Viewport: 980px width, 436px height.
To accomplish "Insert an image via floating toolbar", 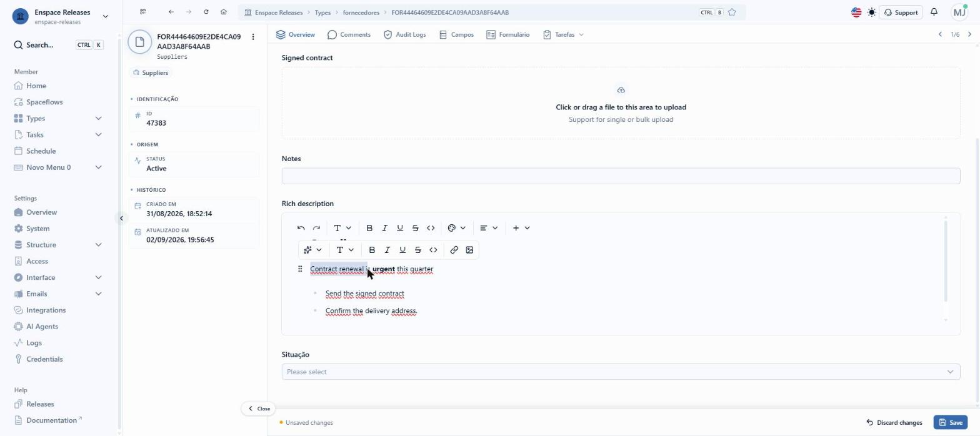I will [469, 250].
